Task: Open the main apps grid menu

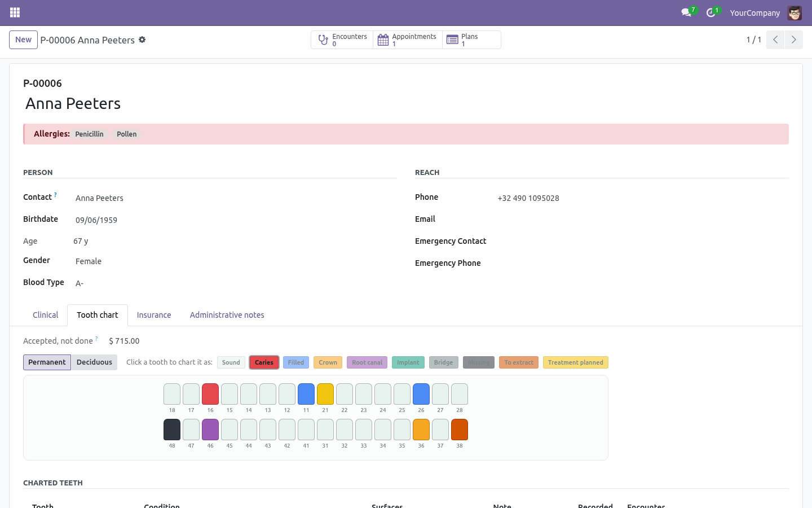Action: tap(15, 12)
